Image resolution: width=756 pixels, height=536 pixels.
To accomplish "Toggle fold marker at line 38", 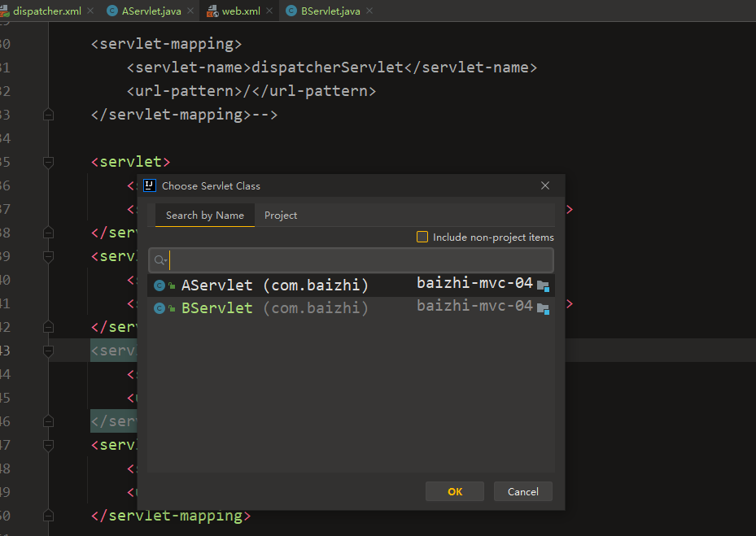I will coord(48,233).
